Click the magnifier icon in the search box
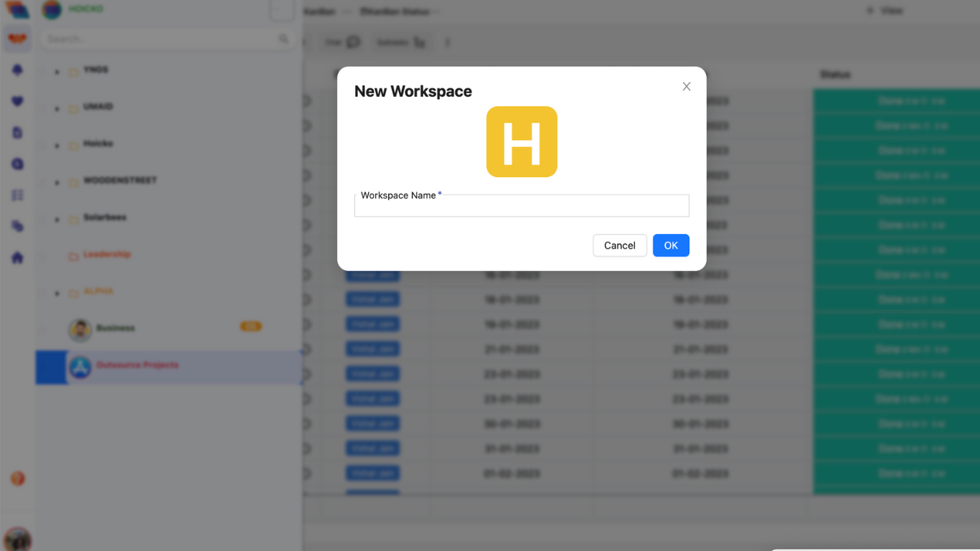The width and height of the screenshot is (980, 551). click(283, 39)
